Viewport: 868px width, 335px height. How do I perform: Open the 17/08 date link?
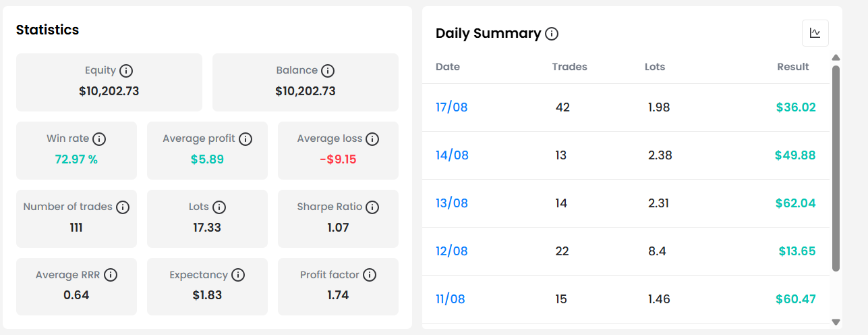(x=451, y=107)
